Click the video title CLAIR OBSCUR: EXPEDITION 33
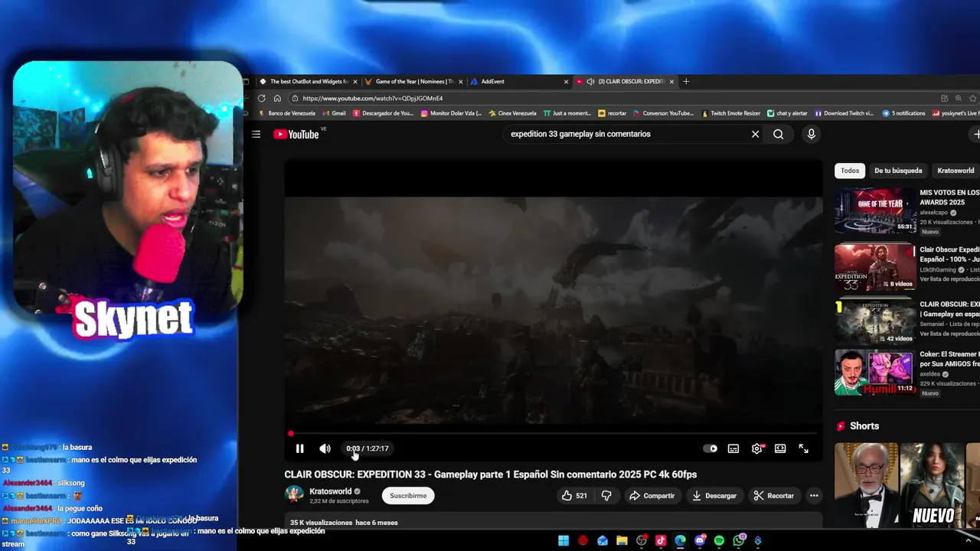 click(491, 474)
